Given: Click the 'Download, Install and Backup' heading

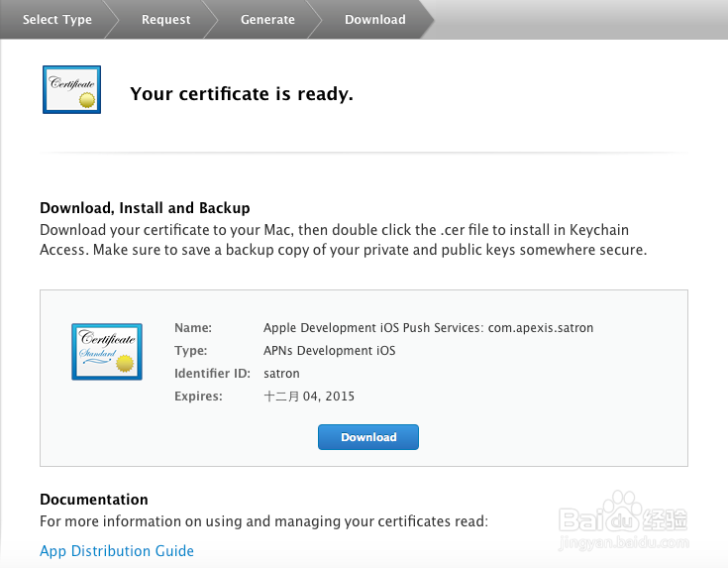Looking at the screenshot, I should tap(145, 208).
